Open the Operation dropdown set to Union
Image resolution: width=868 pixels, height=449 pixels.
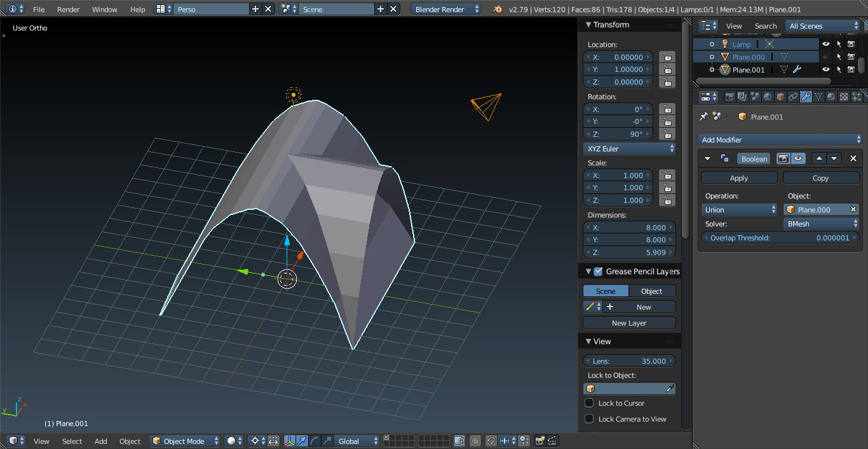(739, 209)
